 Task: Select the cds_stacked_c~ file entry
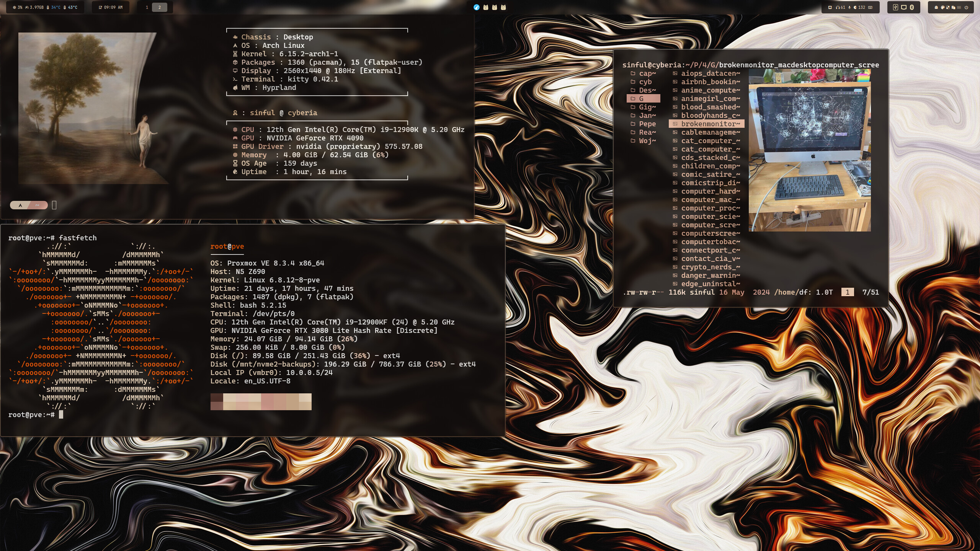click(x=707, y=158)
